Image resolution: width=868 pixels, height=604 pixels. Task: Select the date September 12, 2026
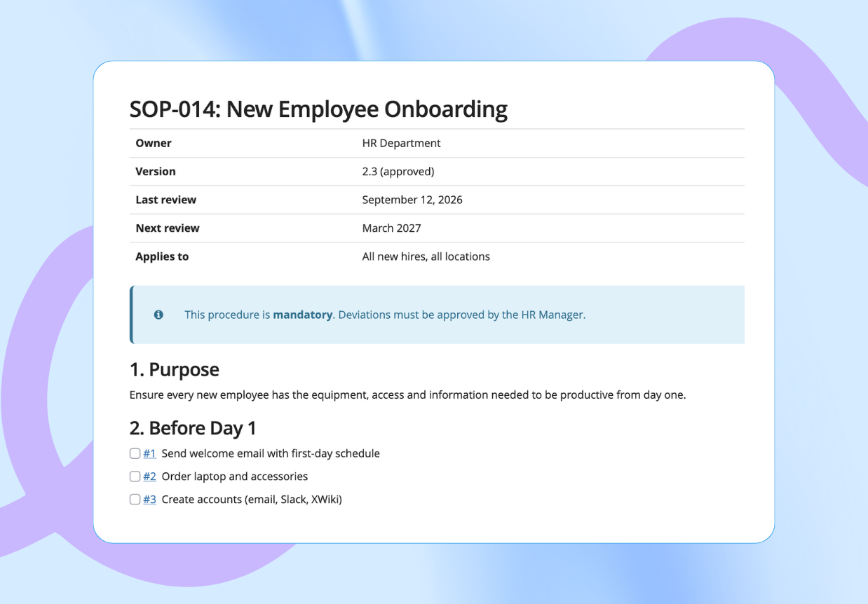[412, 200]
